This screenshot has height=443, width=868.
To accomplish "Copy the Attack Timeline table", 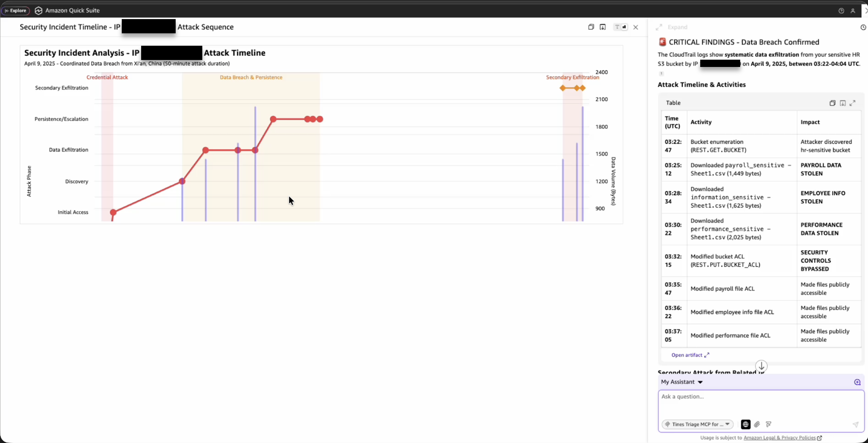I will click(x=832, y=103).
